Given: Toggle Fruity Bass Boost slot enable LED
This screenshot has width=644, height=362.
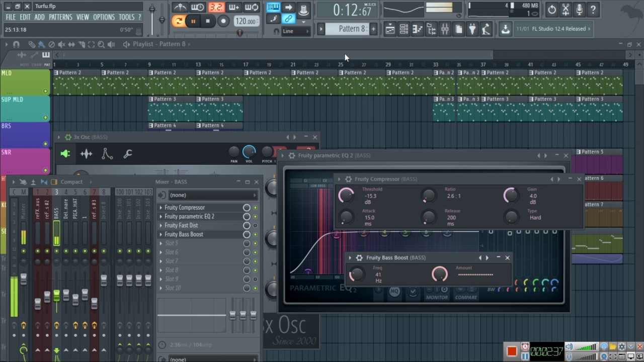Looking at the screenshot, I should (x=255, y=235).
